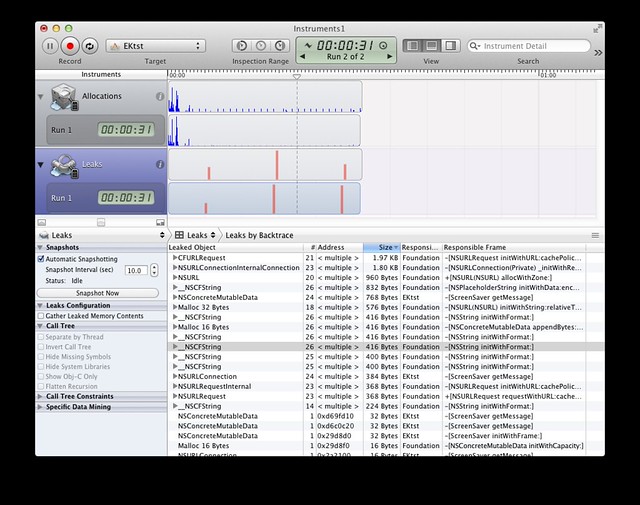Go to previous run arrow
The image size is (640, 505).
point(302,56)
